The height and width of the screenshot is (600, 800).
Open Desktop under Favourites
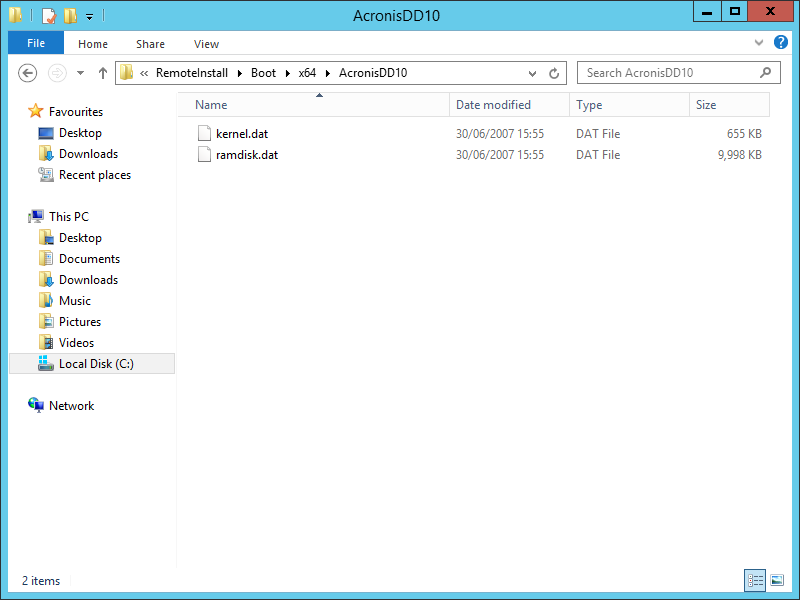pos(80,133)
